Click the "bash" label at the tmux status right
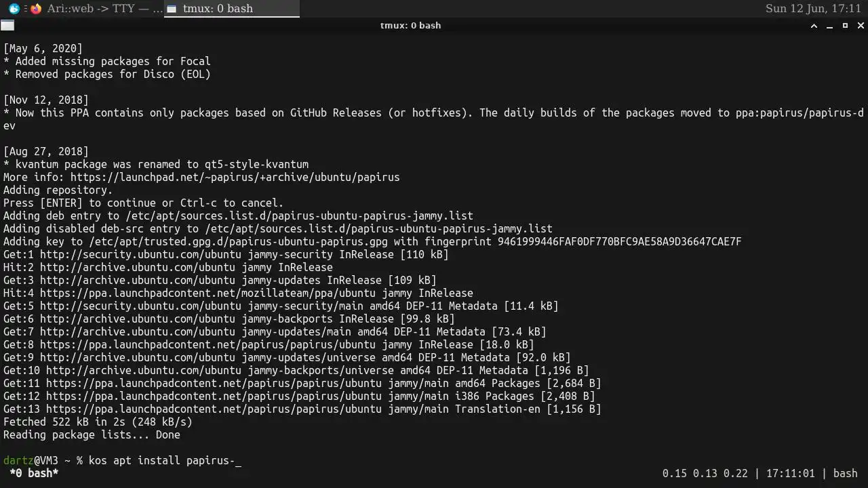The image size is (868, 488). [x=845, y=473]
